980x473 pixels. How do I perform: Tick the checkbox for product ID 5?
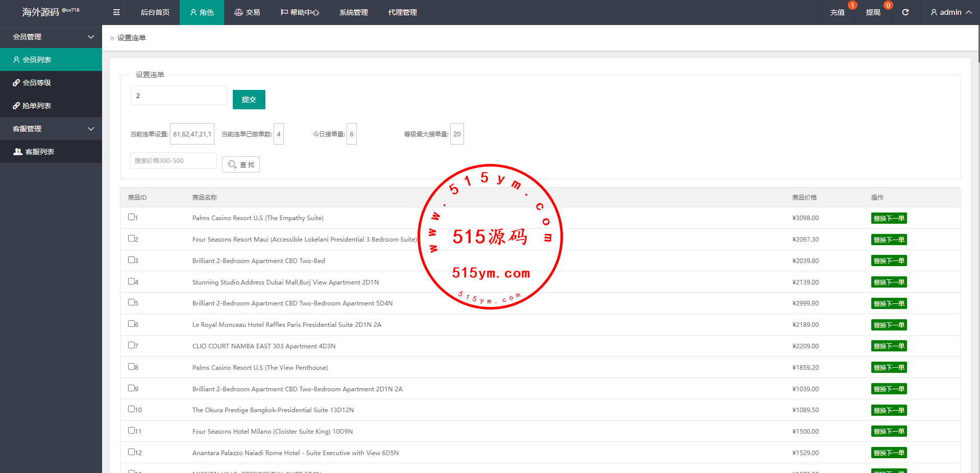[x=131, y=302]
